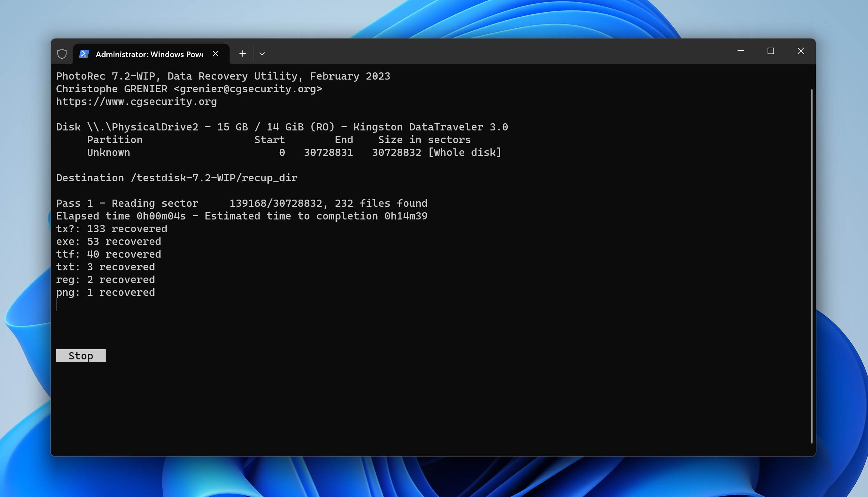
Task: Open the tab list dropdown chevron
Action: tap(262, 53)
